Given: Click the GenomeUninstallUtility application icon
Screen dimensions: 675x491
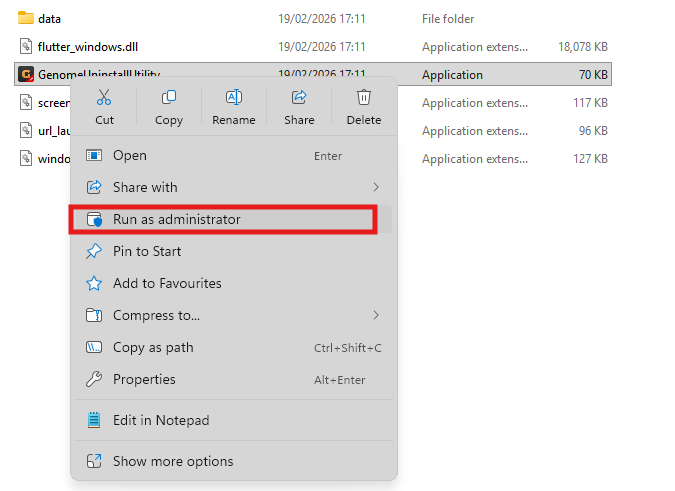Looking at the screenshot, I should [26, 75].
